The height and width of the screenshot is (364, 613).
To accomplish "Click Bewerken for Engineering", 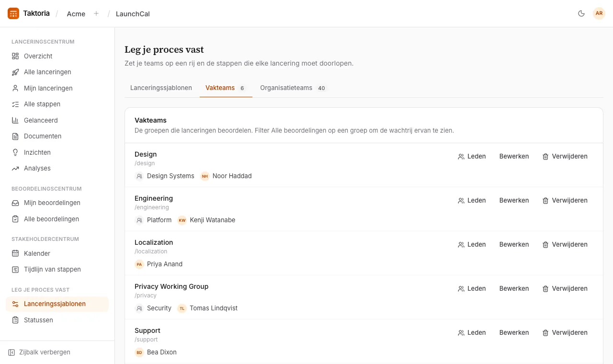I will pyautogui.click(x=514, y=200).
